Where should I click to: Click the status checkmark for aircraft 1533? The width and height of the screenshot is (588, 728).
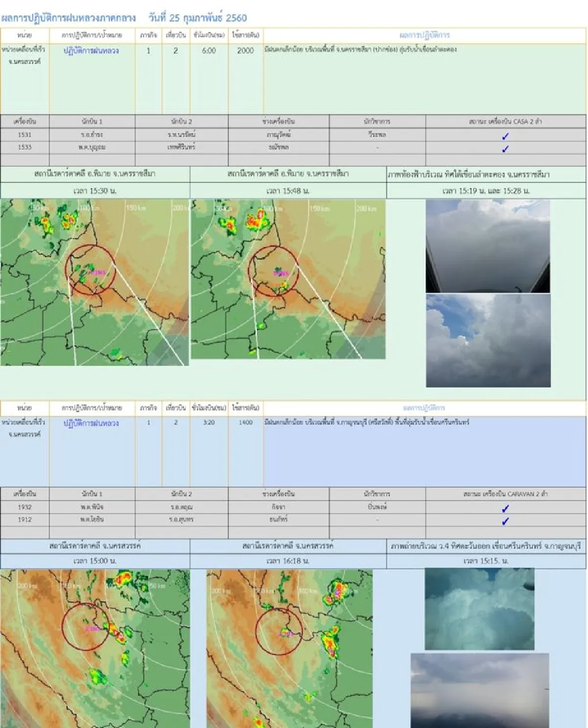(505, 149)
